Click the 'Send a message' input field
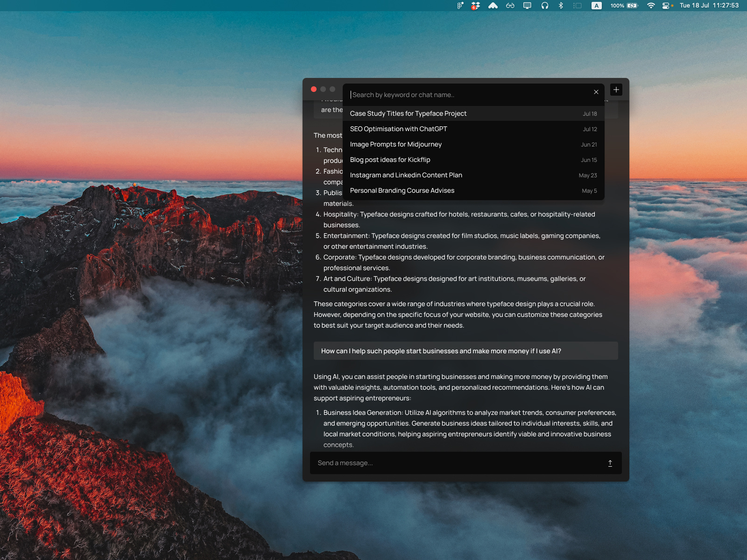Screen dimensions: 747x560 (x=458, y=463)
